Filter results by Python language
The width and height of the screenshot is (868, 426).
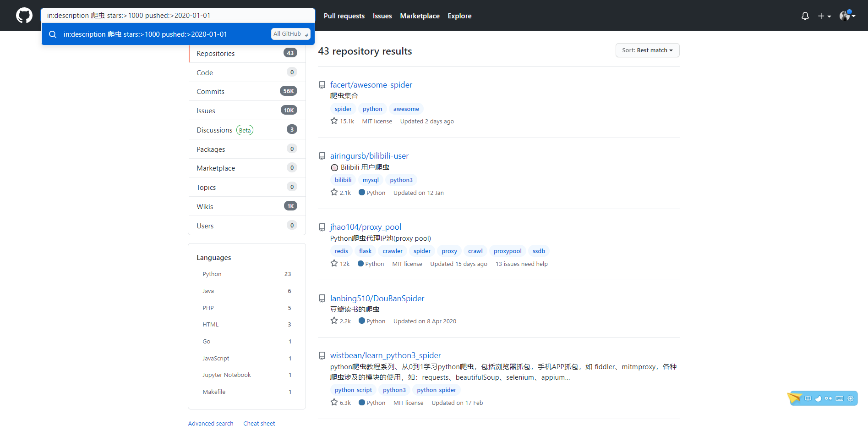click(x=247, y=274)
